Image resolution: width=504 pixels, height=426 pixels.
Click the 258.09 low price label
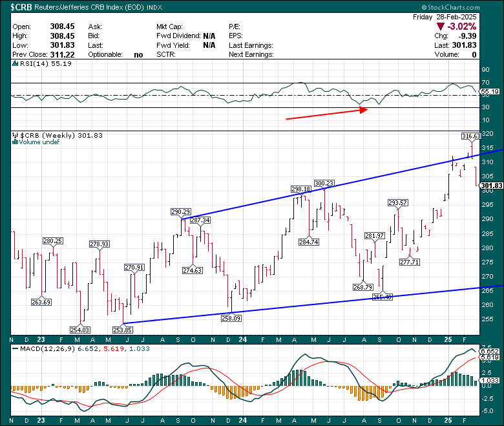click(231, 318)
